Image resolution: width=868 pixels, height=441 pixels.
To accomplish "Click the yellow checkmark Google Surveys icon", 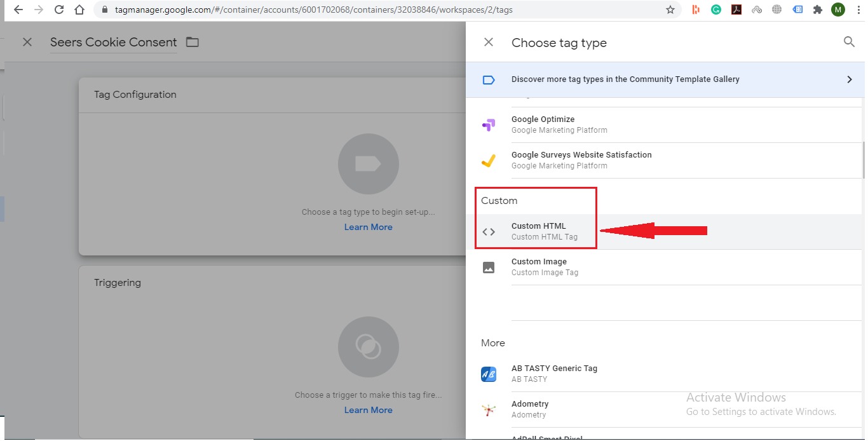I will click(488, 160).
